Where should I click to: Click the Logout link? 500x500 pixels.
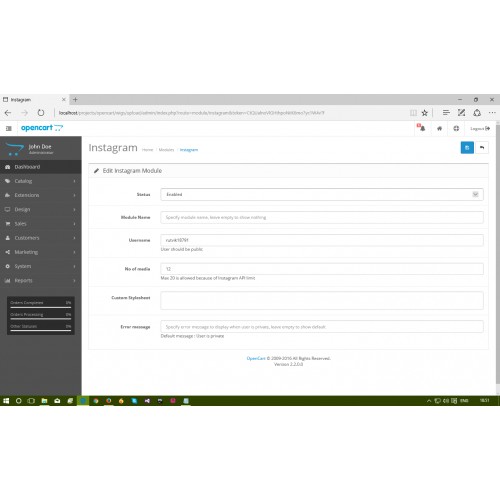480,128
